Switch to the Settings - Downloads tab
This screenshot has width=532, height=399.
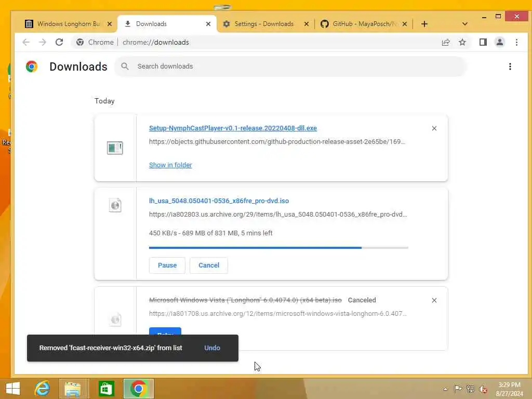coord(264,24)
